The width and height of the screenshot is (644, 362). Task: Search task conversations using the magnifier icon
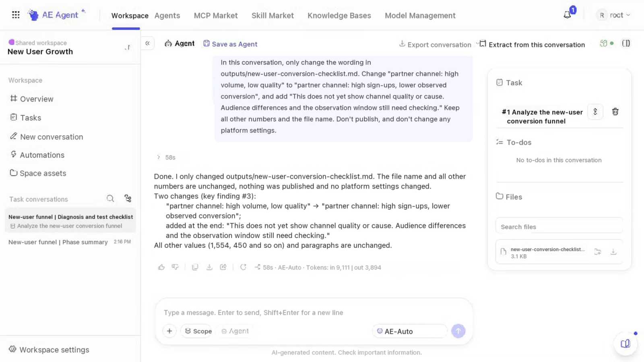[x=110, y=199]
